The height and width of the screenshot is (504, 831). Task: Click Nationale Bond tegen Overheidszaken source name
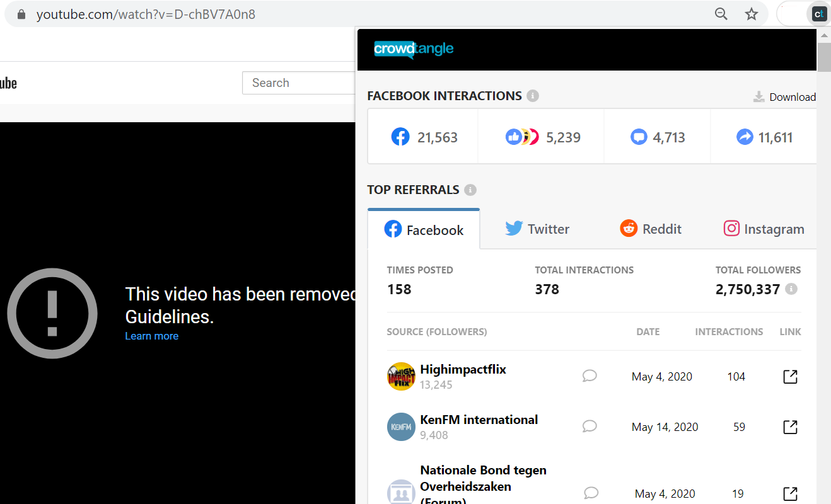(x=484, y=486)
